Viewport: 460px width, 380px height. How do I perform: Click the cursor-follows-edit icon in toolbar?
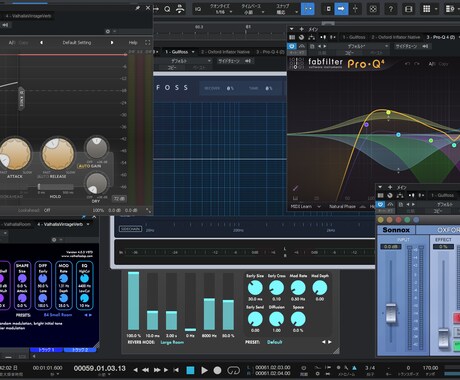[356, 9]
